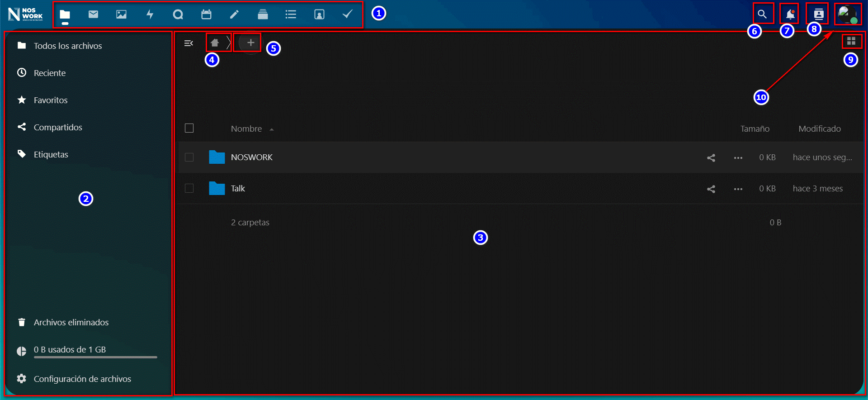Screen dimensions: 868x400
Task: Collapse the navigation sidebar toggle
Action: click(x=189, y=43)
